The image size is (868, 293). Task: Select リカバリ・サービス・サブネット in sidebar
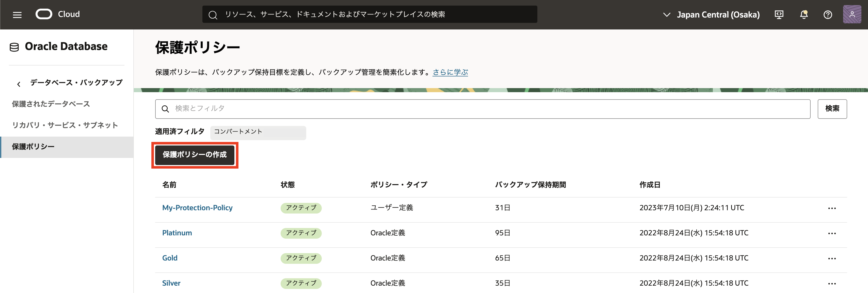[x=65, y=125]
